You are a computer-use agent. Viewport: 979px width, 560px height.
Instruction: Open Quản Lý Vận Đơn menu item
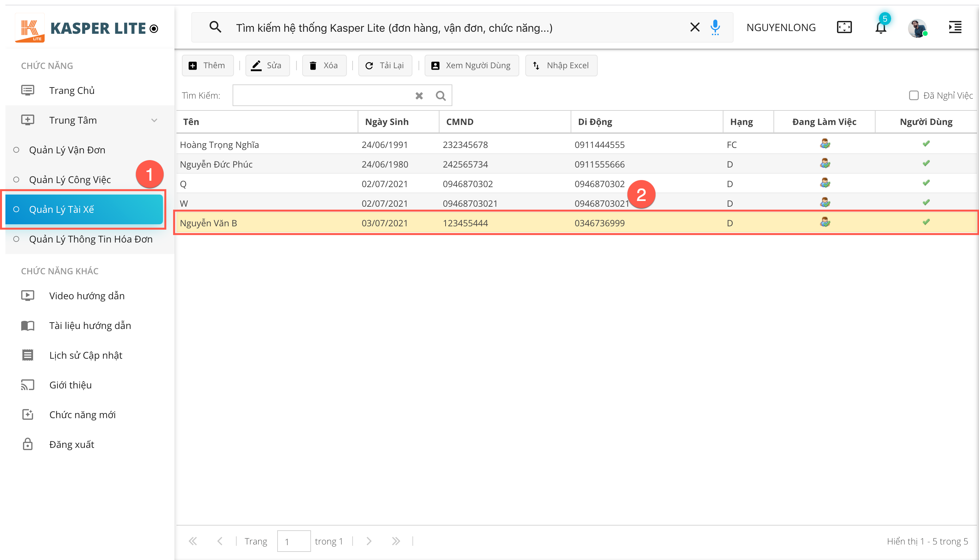pyautogui.click(x=67, y=150)
